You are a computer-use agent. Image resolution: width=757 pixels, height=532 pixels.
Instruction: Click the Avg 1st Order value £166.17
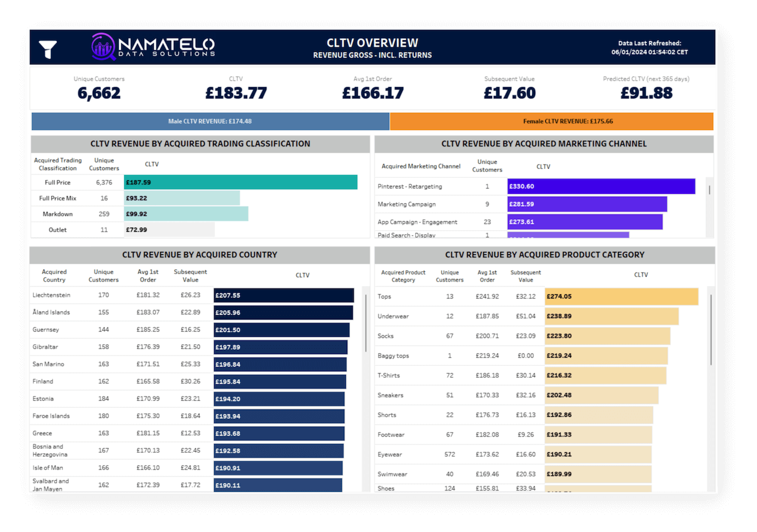(373, 93)
